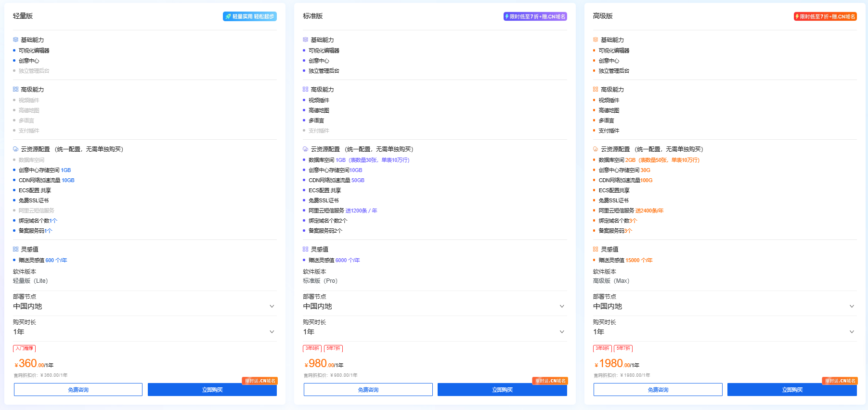Click the 云资源配置 cloud icon in 标准版 card
This screenshot has height=410, width=868.
coord(305,149)
